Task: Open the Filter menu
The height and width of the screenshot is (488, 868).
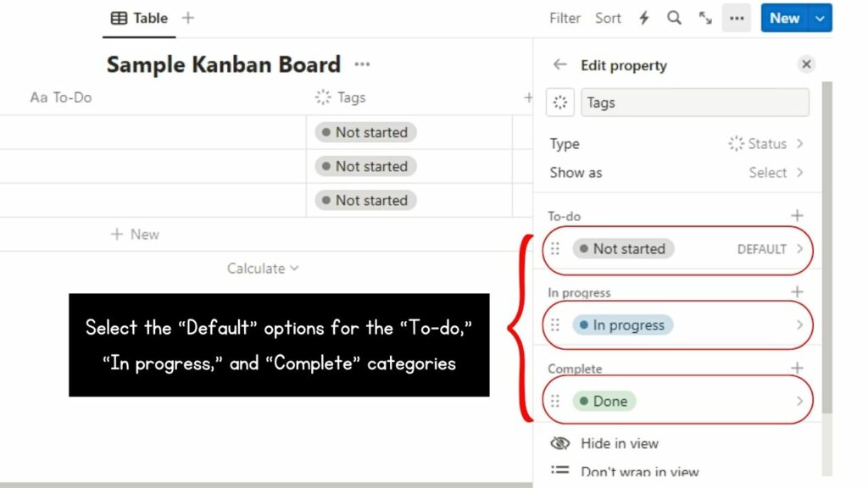Action: pyautogui.click(x=564, y=17)
